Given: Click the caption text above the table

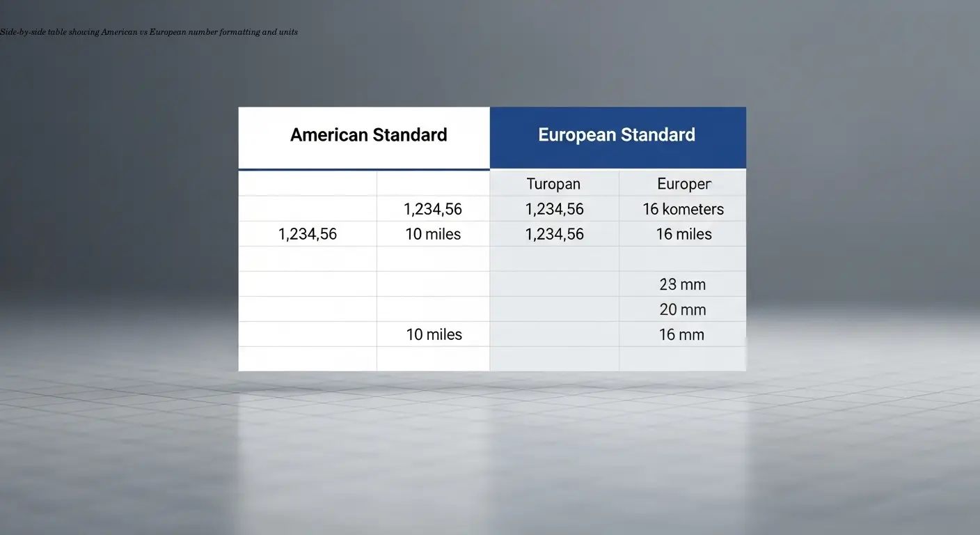Looking at the screenshot, I should (150, 31).
